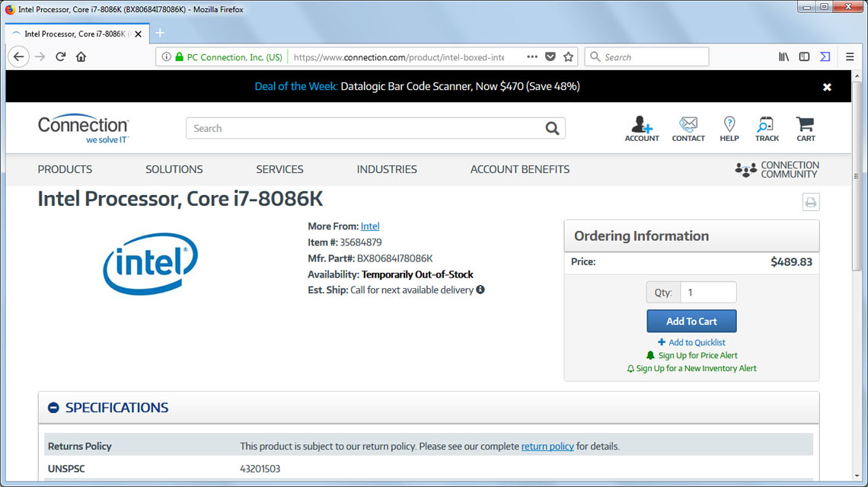Click the Mfr. Part# BX80684I78086K text
This screenshot has height=487, width=868.
click(370, 258)
